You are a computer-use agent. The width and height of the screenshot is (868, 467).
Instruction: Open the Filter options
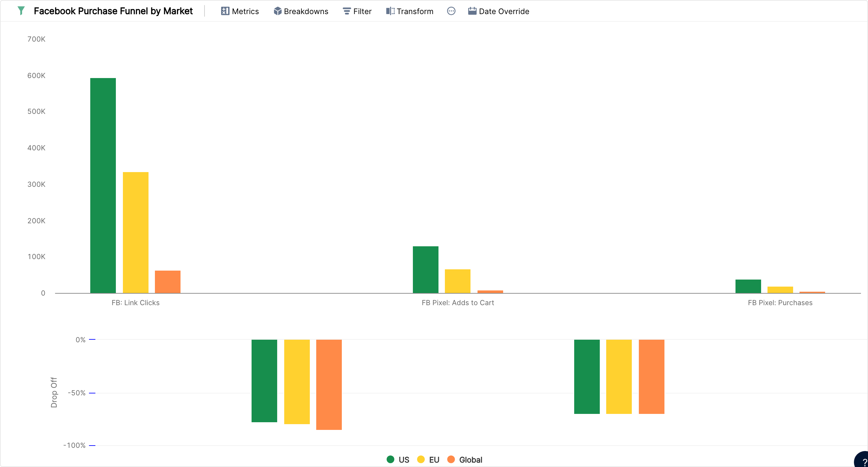tap(357, 11)
